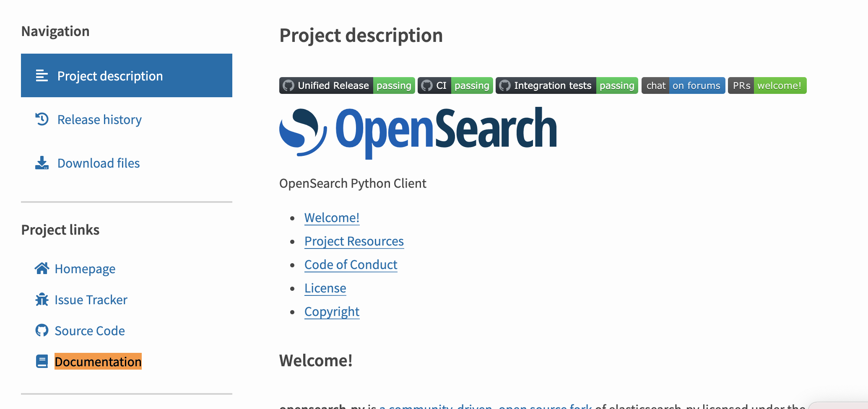
Task: Open the 'chat on forums' badge
Action: (x=683, y=85)
